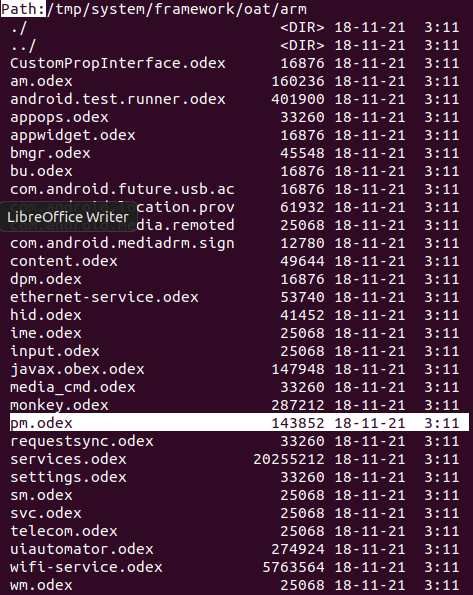Screen dimensions: 473x595
Task: Click the LibreOffice Writer tooltip label
Action: pyautogui.click(x=68, y=217)
